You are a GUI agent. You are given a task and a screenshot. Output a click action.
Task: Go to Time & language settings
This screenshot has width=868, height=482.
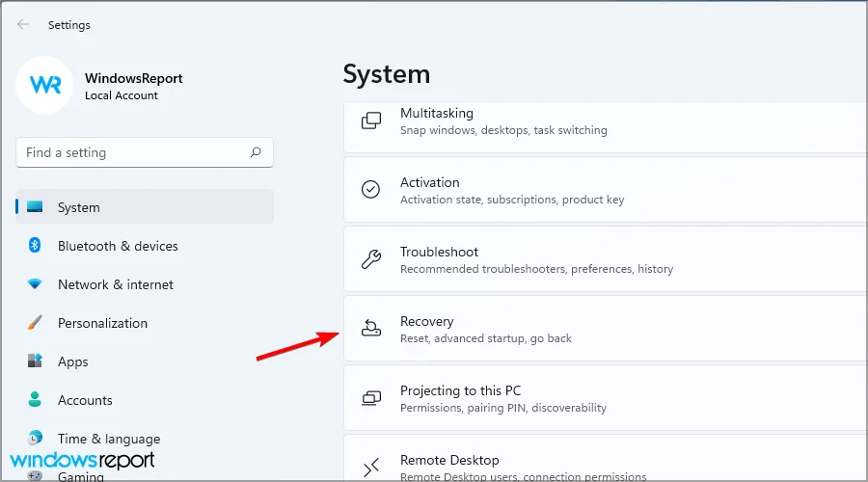pyautogui.click(x=108, y=439)
